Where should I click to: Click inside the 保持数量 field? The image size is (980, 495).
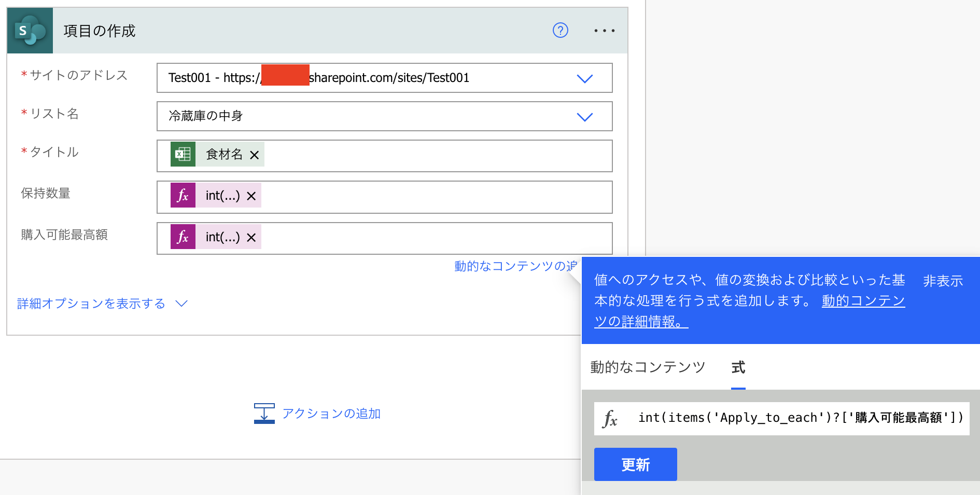(385, 197)
